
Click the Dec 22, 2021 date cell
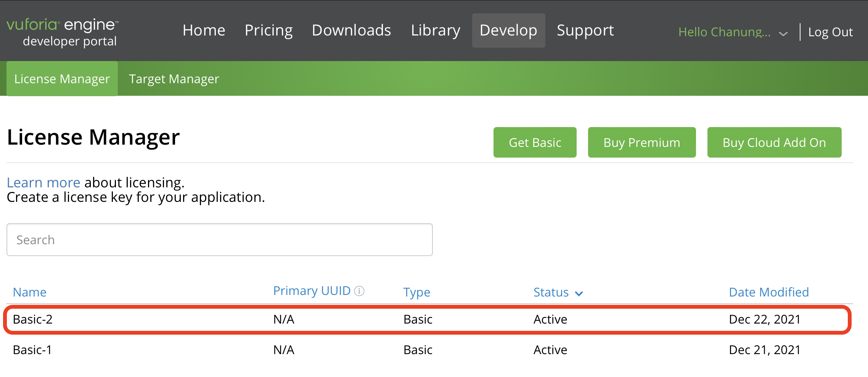click(765, 319)
